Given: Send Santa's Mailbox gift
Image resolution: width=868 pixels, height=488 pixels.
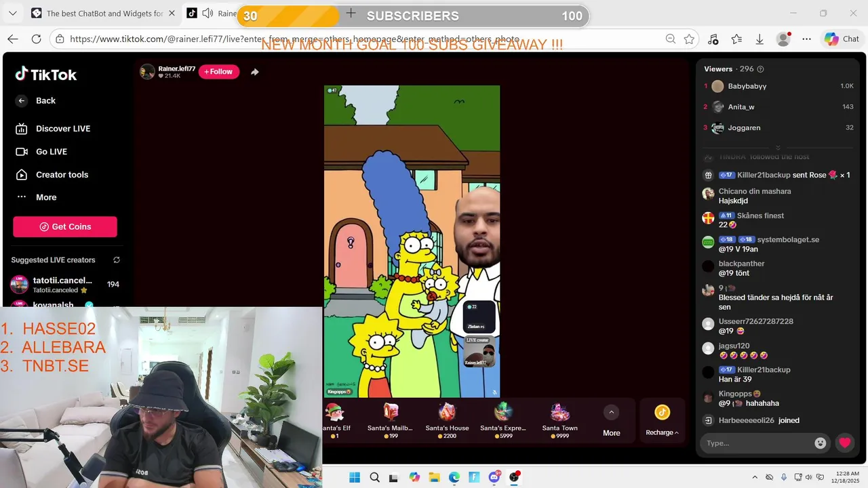Looking at the screenshot, I should point(390,420).
